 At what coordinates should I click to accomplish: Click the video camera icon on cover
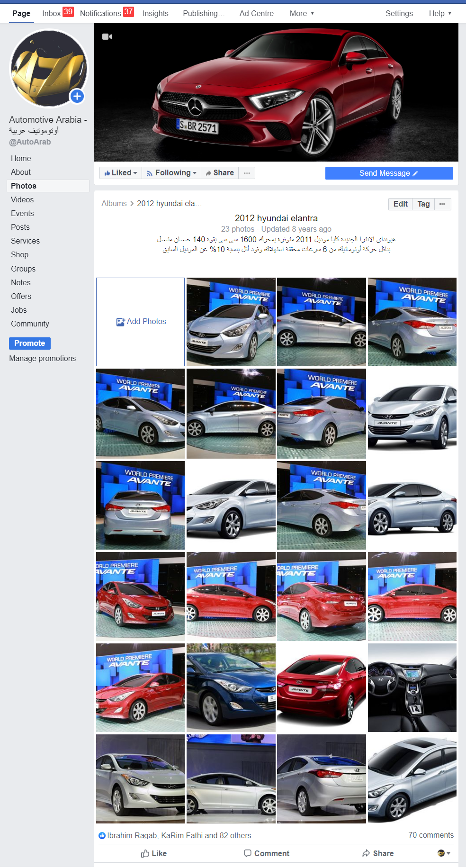(x=107, y=36)
